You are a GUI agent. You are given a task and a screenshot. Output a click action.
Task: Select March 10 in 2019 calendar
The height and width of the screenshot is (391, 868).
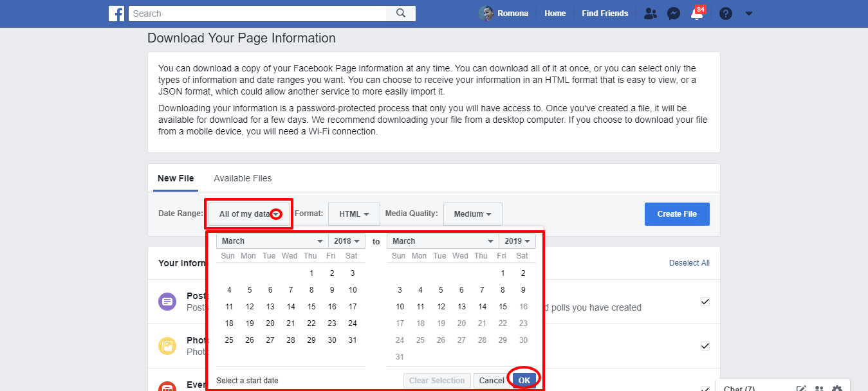400,307
